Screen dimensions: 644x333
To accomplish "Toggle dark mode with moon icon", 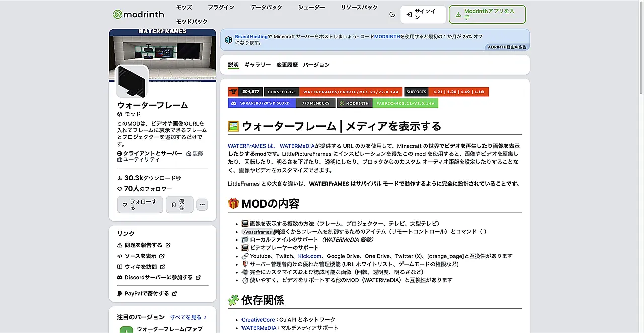I will click(392, 15).
